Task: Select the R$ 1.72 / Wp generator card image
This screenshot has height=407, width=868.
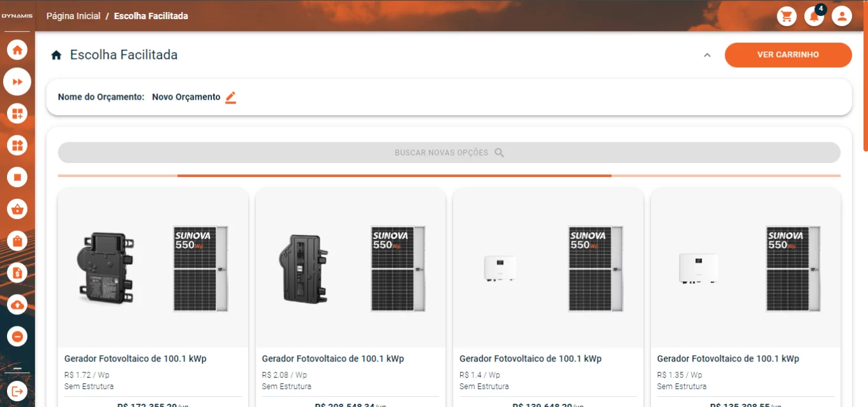Action: [153, 268]
